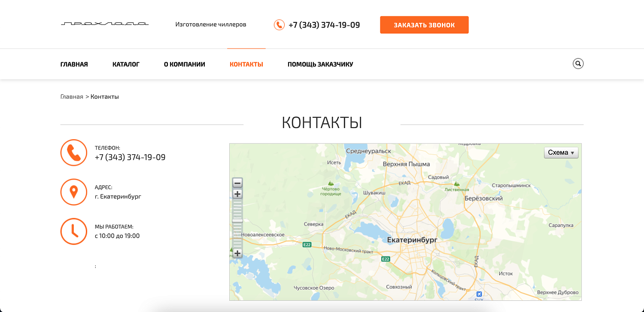
Task: Click Старопышминск label on the map
Action: 511,186
